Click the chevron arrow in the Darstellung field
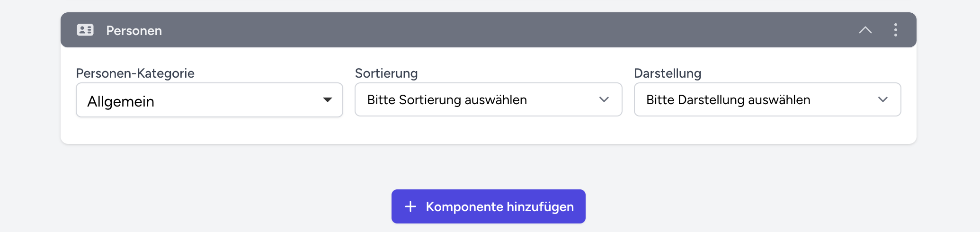Viewport: 980px width, 232px height. point(882,99)
